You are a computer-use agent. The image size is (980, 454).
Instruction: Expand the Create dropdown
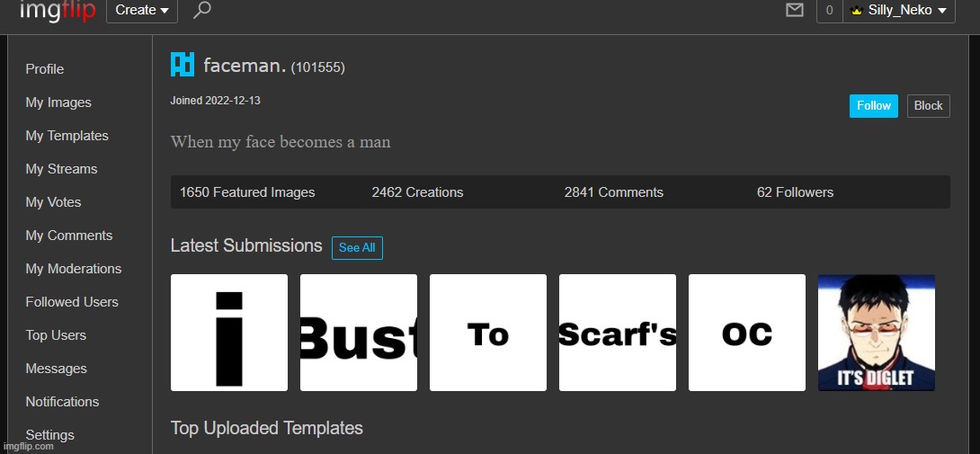pos(142,10)
